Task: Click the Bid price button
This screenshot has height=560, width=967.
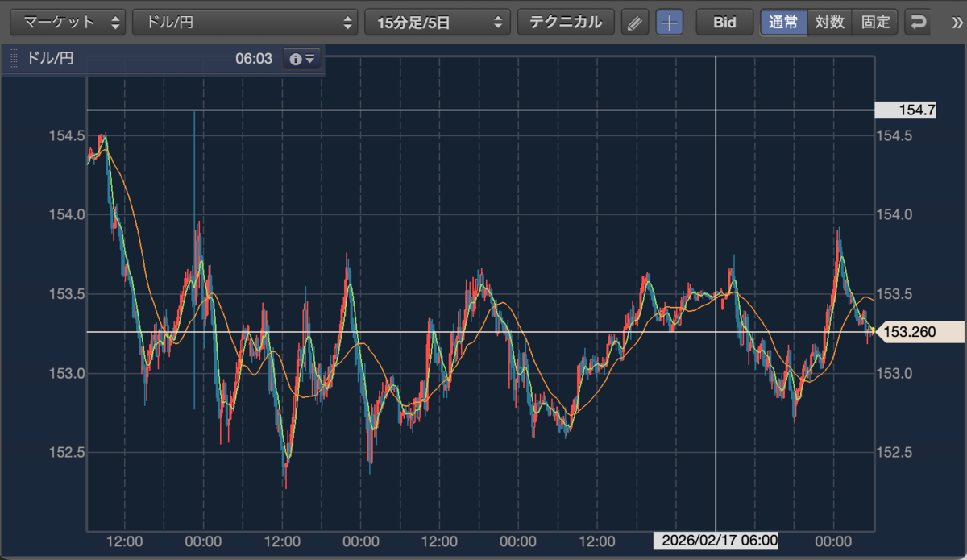Action: point(724,22)
